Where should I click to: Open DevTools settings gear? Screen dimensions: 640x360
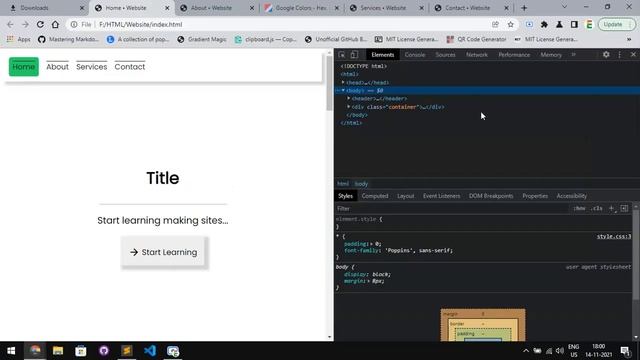pyautogui.click(x=606, y=55)
